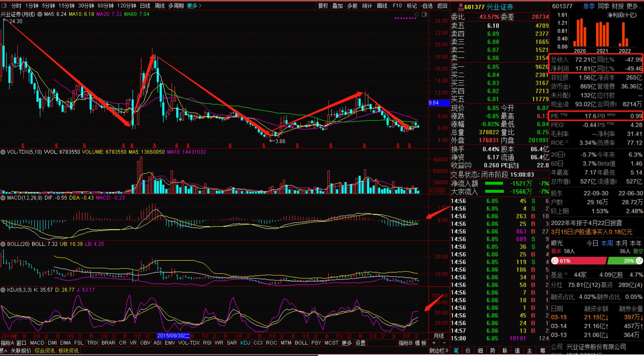Select the 60分钟 period
This screenshot has width=644, height=356.
coord(105,6)
